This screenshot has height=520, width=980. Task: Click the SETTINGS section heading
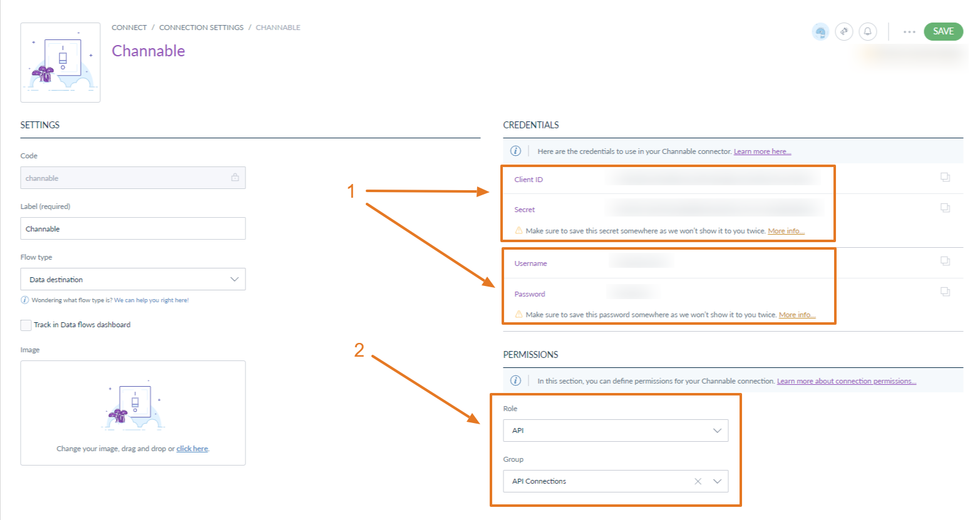(x=40, y=125)
